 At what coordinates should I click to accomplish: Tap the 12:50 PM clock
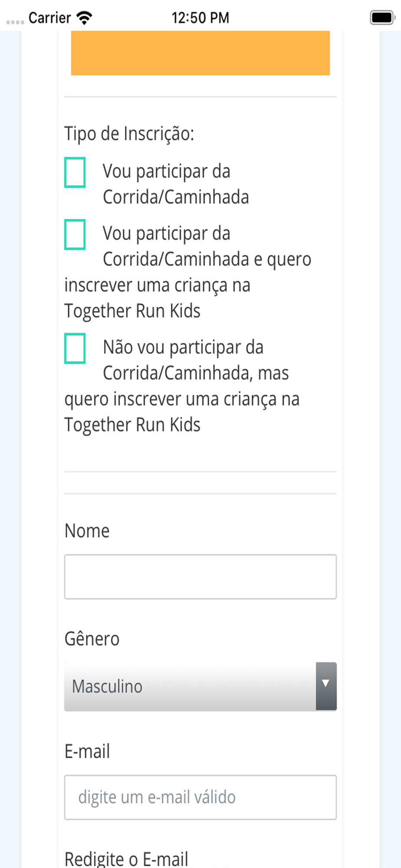tap(200, 18)
